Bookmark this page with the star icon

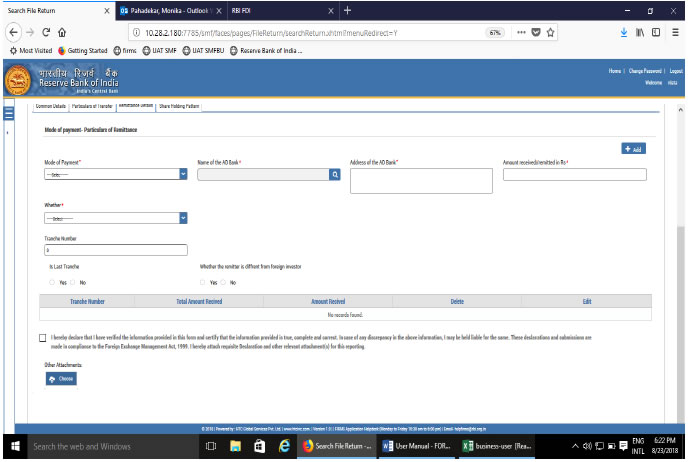coord(550,32)
